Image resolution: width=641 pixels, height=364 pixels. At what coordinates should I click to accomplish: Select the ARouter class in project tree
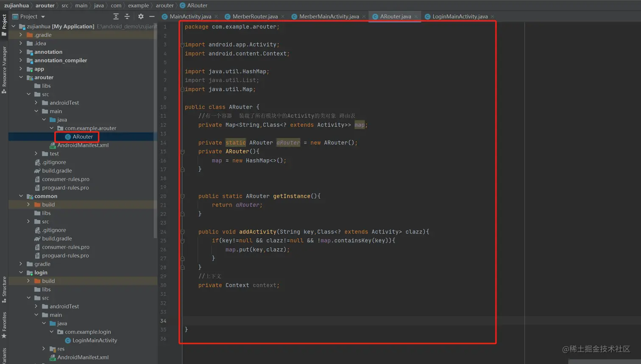pos(83,137)
